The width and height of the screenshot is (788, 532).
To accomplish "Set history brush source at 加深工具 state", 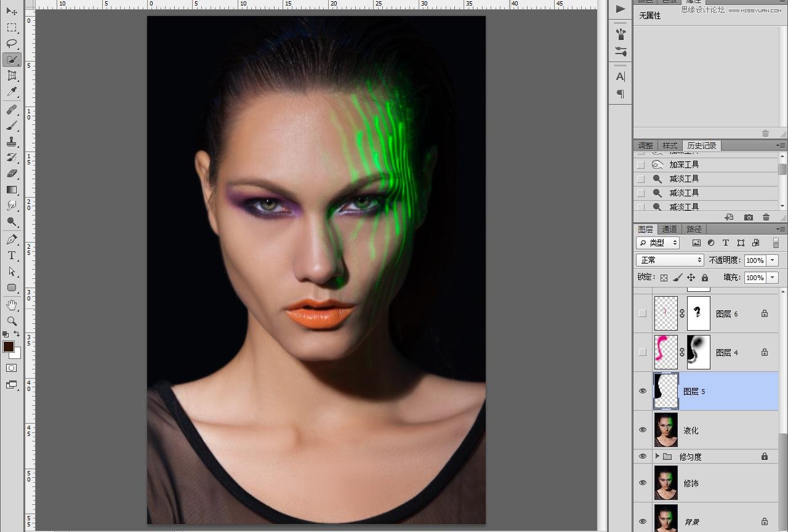I will tap(641, 164).
